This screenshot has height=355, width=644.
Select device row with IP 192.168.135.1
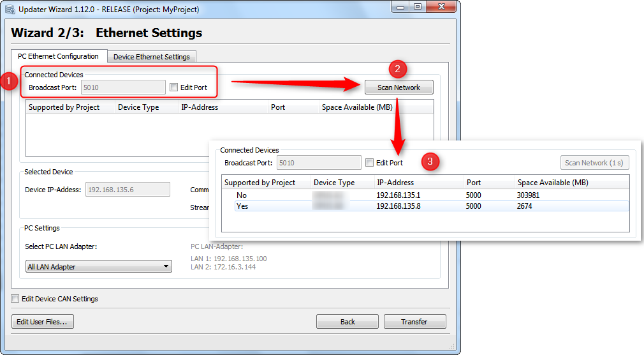(x=398, y=195)
